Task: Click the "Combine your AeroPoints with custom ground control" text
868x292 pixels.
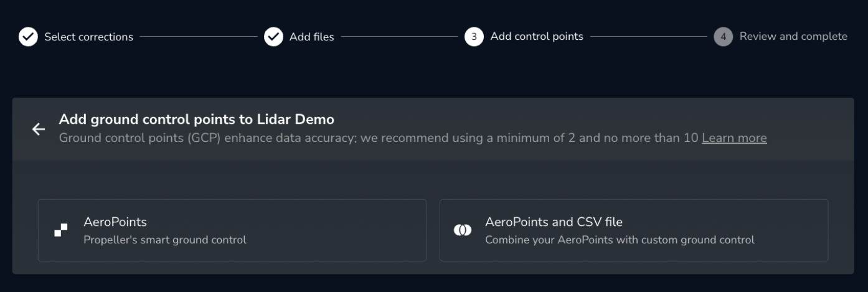Action: [620, 240]
